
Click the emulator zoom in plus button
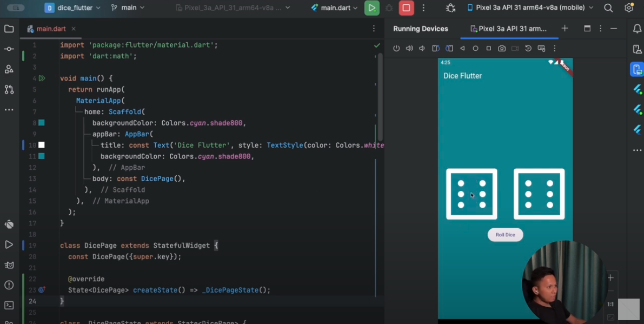pos(610,278)
